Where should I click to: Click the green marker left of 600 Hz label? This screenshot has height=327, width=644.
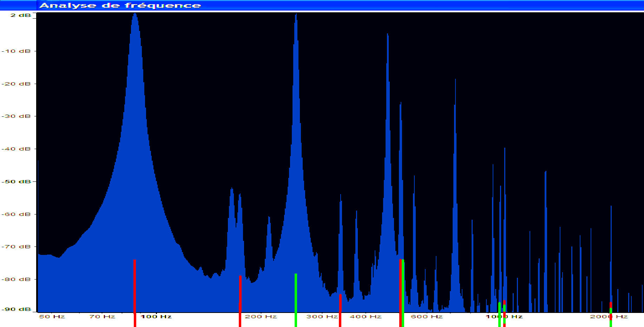coord(403,293)
